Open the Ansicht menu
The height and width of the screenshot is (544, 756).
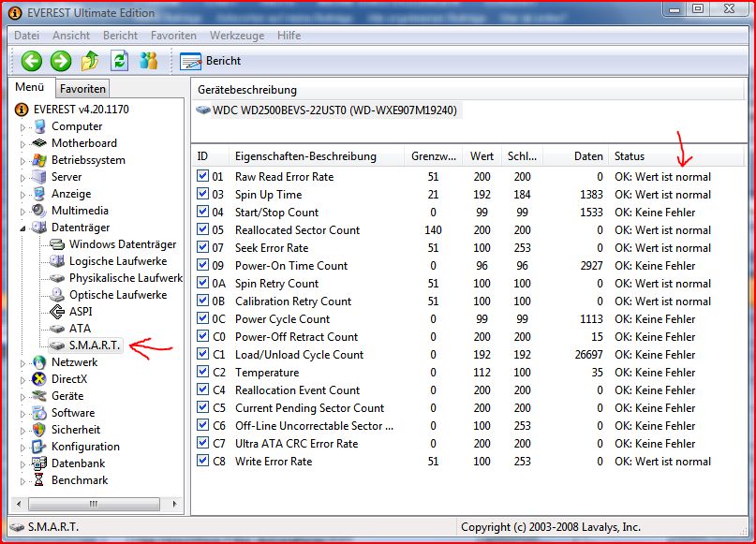(71, 36)
